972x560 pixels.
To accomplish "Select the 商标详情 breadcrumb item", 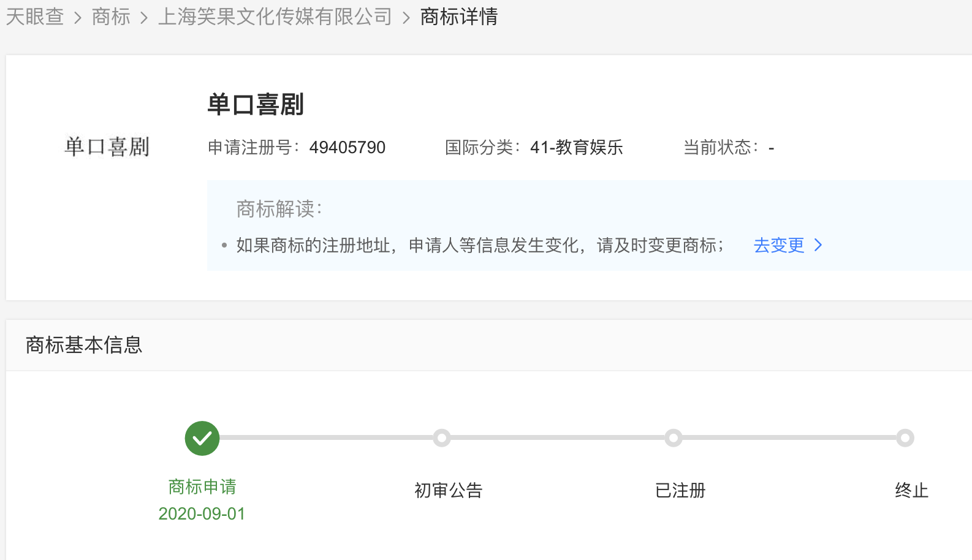I will pyautogui.click(x=459, y=17).
